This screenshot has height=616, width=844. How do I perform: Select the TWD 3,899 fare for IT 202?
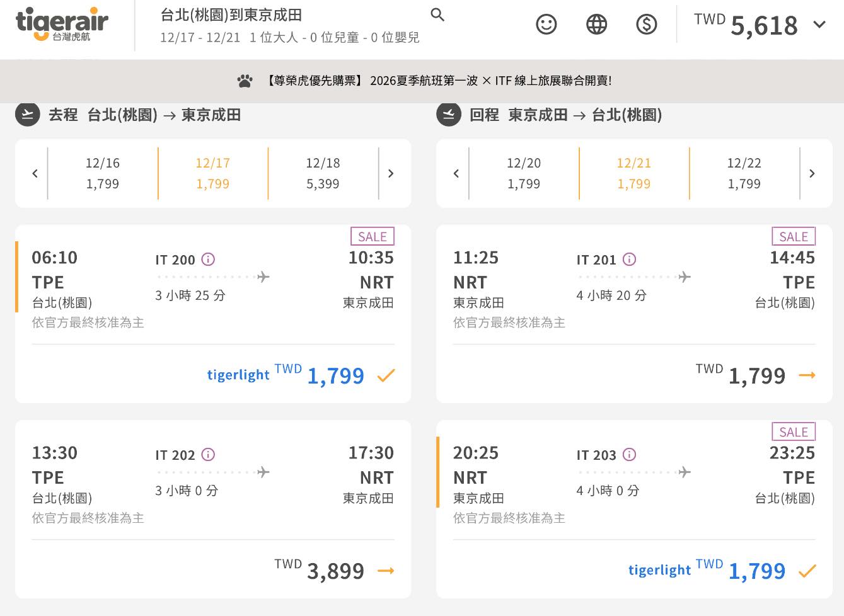click(385, 571)
